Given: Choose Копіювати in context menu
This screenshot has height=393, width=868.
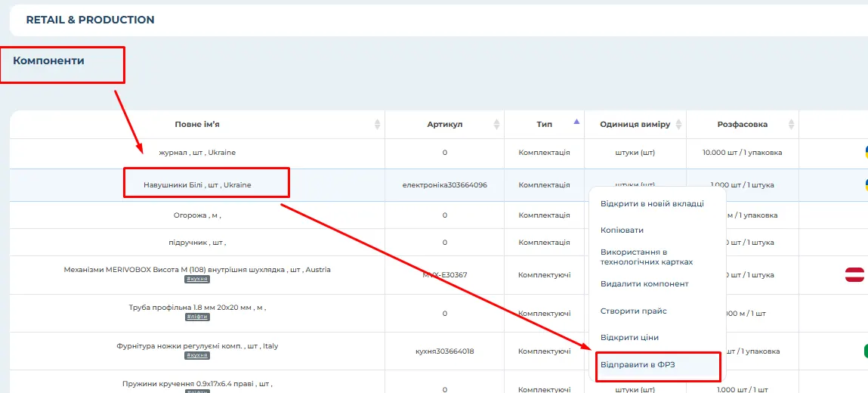Looking at the screenshot, I should 622,231.
